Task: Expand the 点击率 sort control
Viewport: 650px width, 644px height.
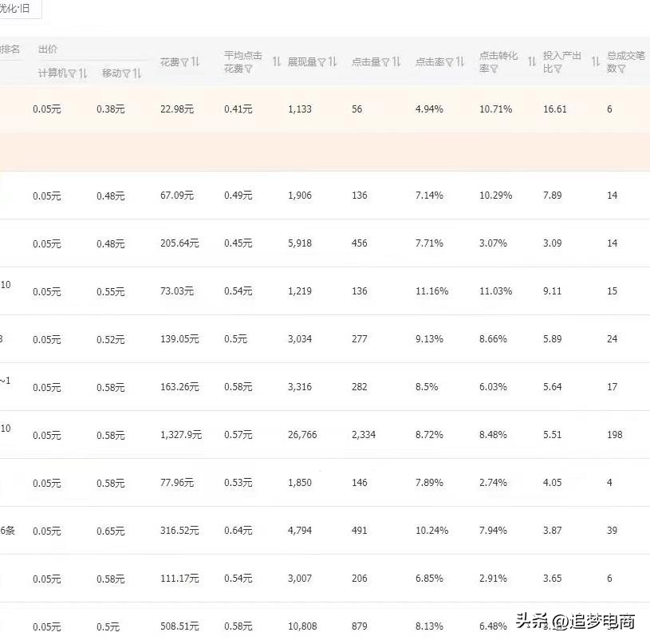Action: point(459,61)
